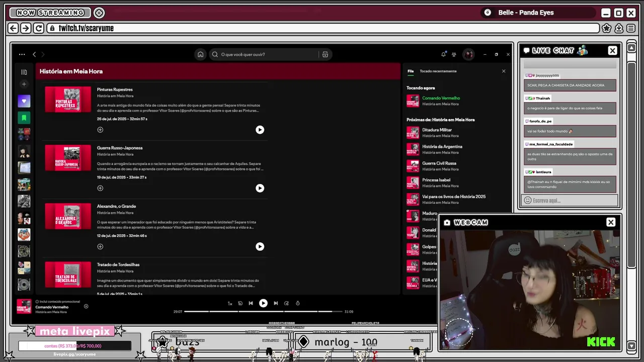Viewport: 644px width, 362px height.
Task: Click main play button in player bar
Action: (263, 303)
